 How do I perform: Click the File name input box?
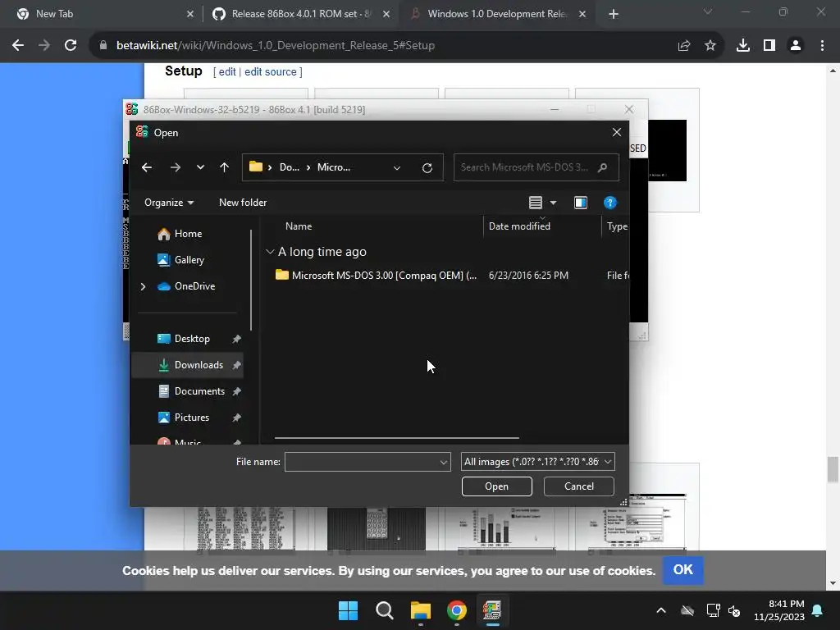pyautogui.click(x=362, y=462)
